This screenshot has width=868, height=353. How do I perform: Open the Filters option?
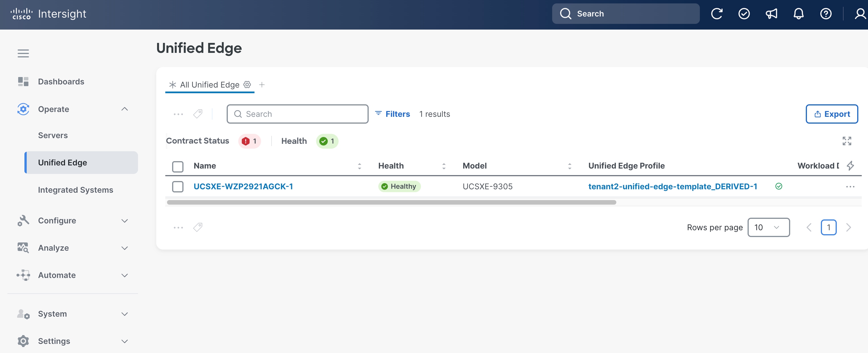tap(393, 114)
